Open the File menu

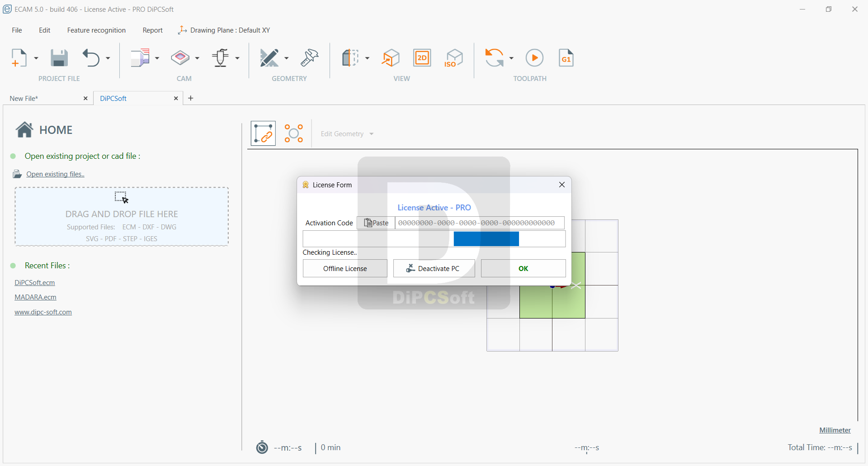click(x=17, y=30)
